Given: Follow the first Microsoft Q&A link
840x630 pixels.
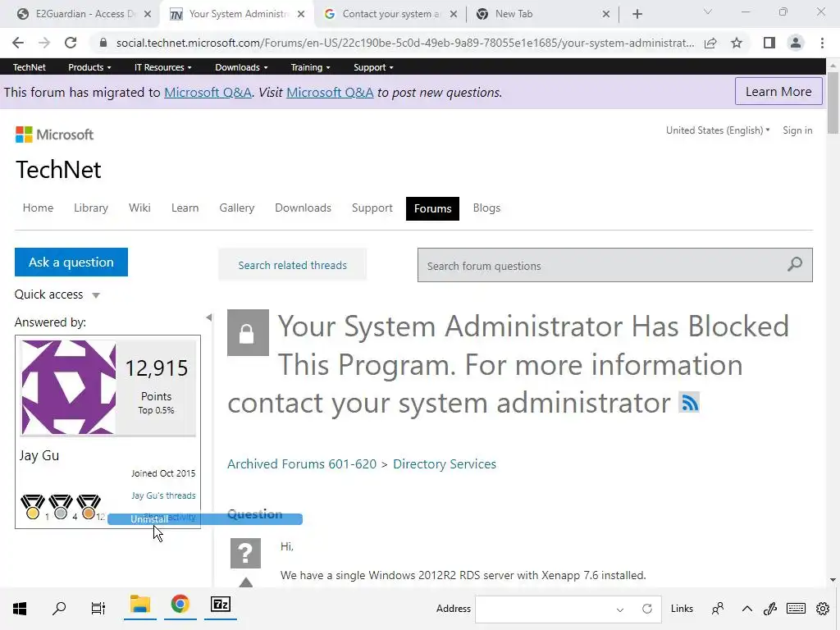Looking at the screenshot, I should click(208, 92).
